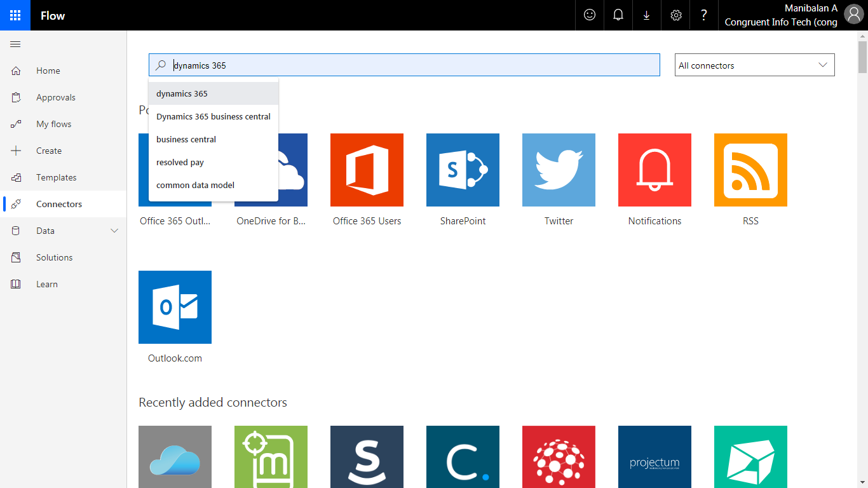Expand the Data section chevron

pos(114,231)
